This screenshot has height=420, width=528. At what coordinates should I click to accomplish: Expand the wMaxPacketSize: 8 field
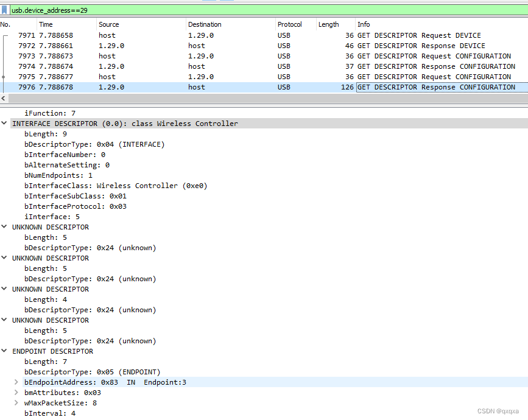pos(16,403)
